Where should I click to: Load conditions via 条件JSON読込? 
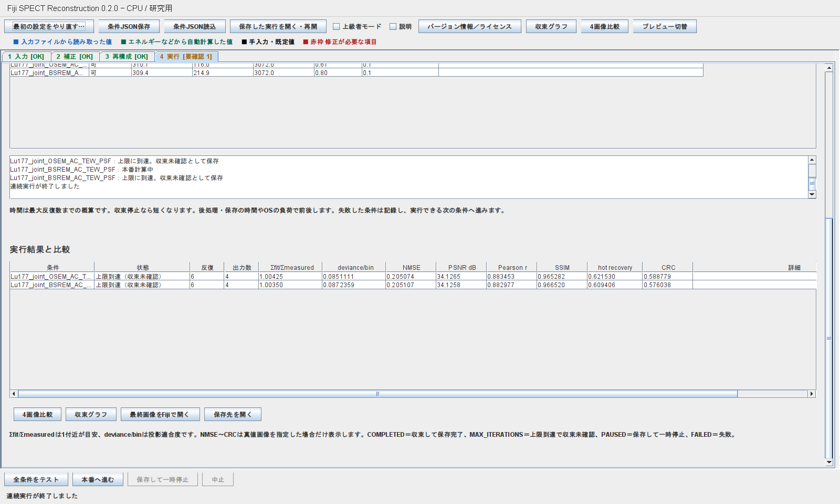[195, 26]
